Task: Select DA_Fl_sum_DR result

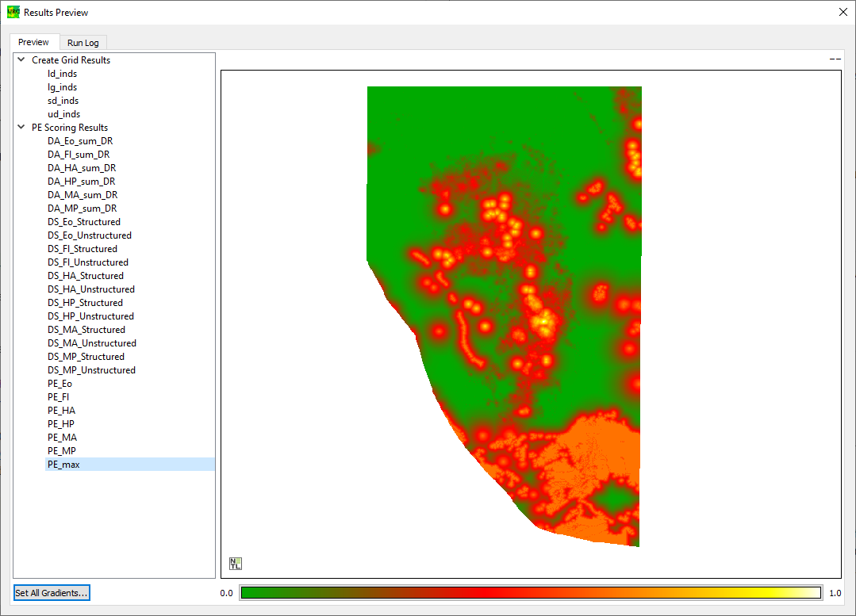Action: 79,155
